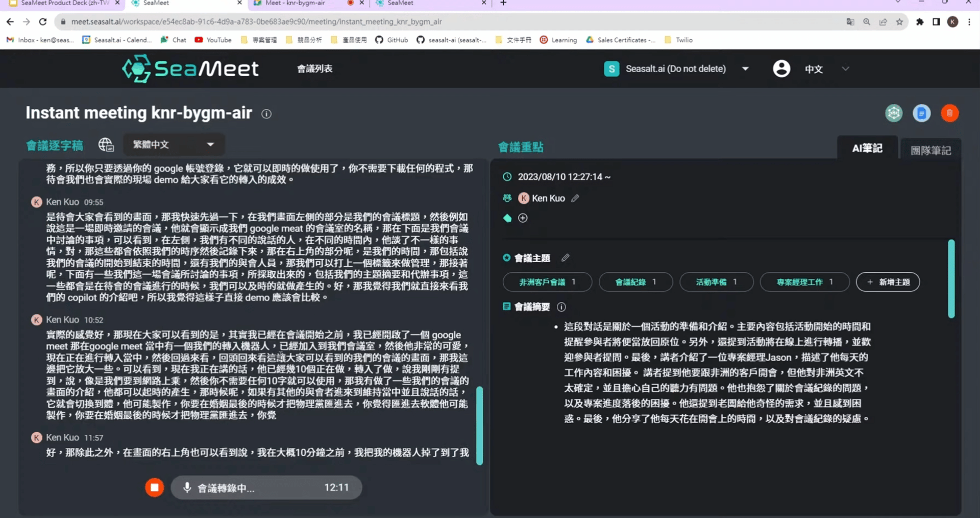Click the teal diamond label color swatch
The image size is (980, 518).
point(507,218)
